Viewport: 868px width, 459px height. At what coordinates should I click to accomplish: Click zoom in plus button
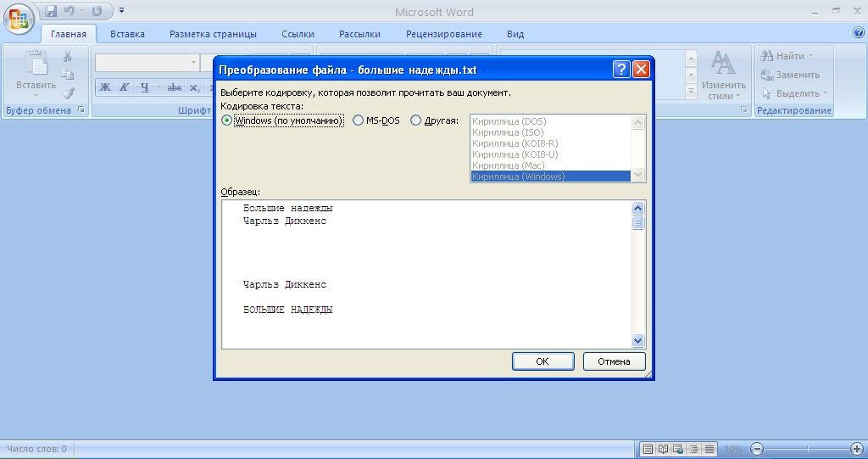(858, 449)
